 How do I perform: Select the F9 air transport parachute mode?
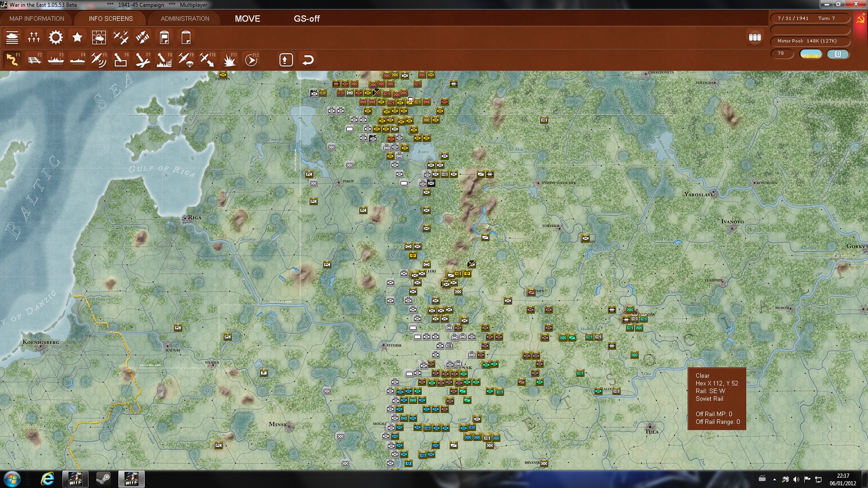[186, 60]
